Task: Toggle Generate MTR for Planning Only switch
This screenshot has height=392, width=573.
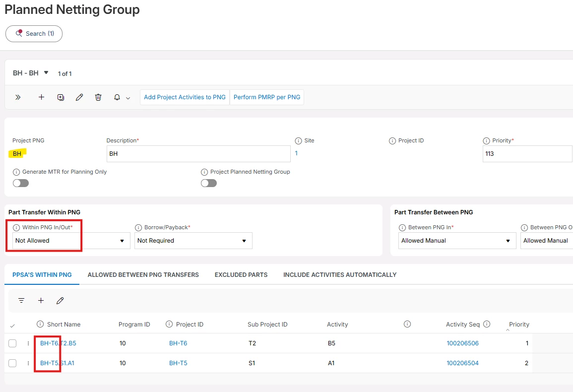Action: click(21, 183)
